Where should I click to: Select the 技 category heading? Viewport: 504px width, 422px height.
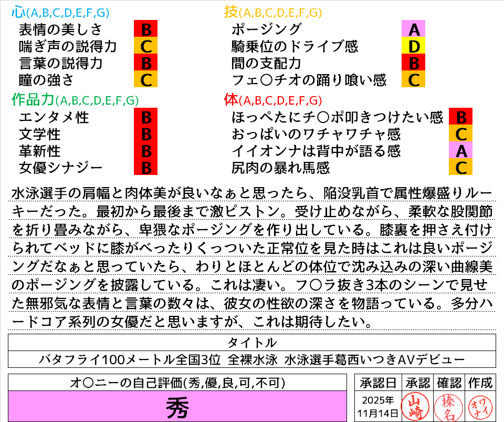[x=231, y=12]
